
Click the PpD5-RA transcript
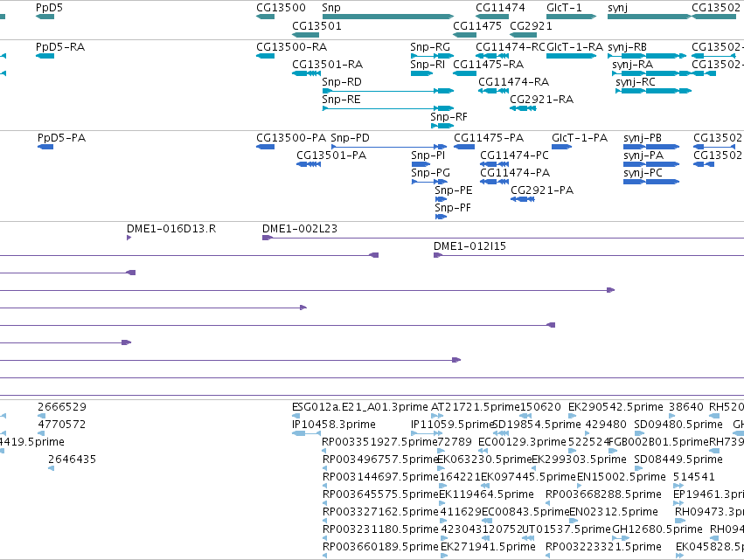coord(45,56)
